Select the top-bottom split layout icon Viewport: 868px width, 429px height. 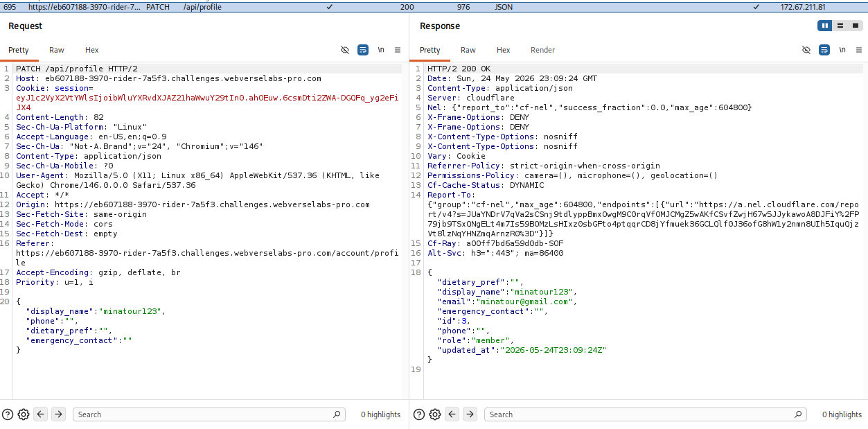840,26
